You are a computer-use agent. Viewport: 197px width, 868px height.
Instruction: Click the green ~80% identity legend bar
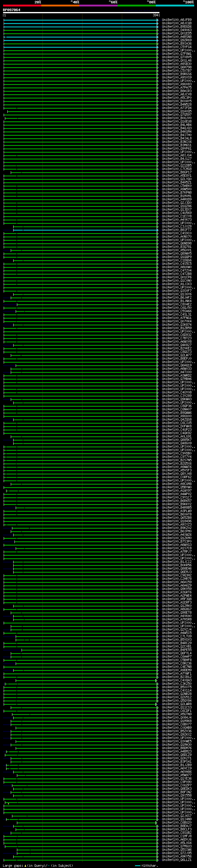136,6
